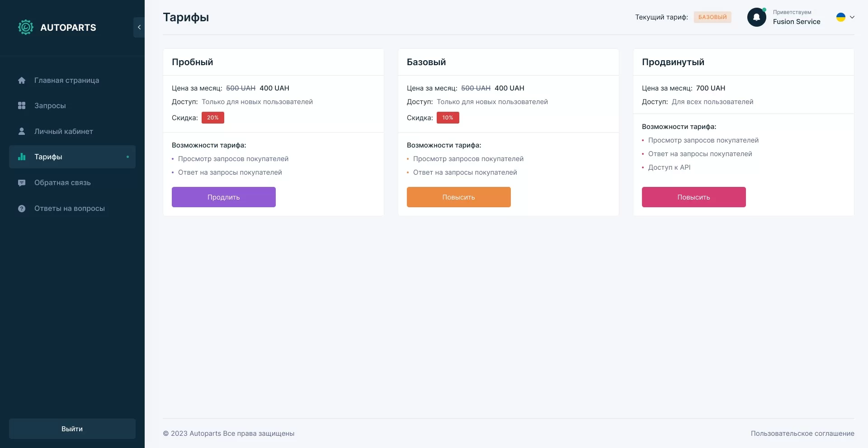Expand the language dropdown chevron
The height and width of the screenshot is (448, 868).
[852, 17]
